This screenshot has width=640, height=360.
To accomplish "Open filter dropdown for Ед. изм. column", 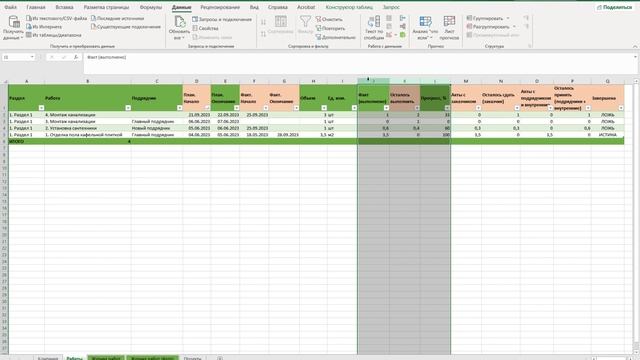I will tap(354, 108).
